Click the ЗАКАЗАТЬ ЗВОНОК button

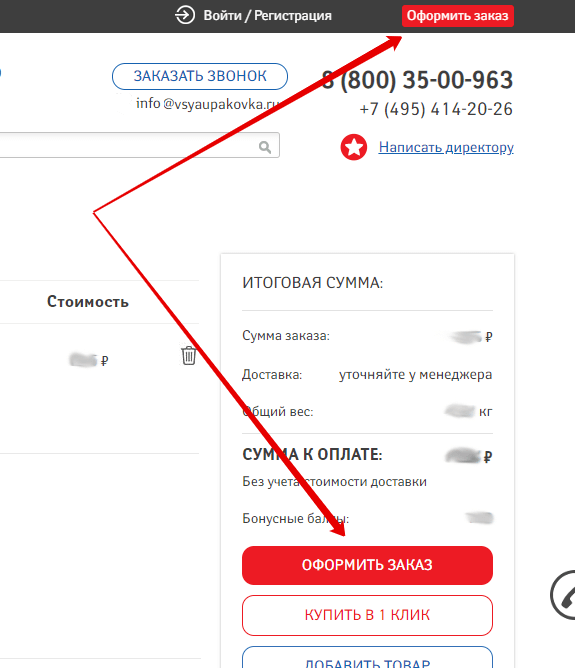[x=200, y=76]
